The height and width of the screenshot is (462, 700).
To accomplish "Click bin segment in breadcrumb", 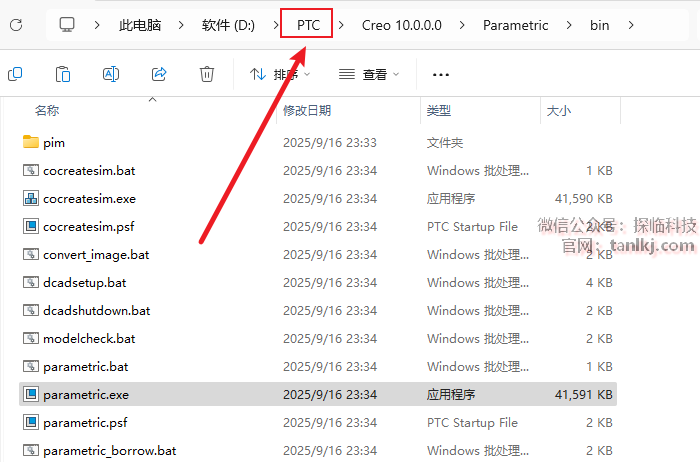I will pos(600,25).
